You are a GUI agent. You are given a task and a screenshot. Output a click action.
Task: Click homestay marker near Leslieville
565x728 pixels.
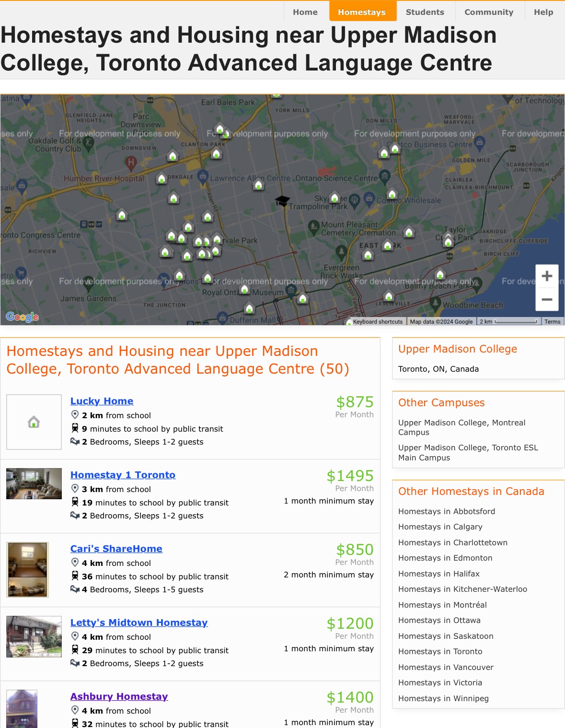coord(389,296)
